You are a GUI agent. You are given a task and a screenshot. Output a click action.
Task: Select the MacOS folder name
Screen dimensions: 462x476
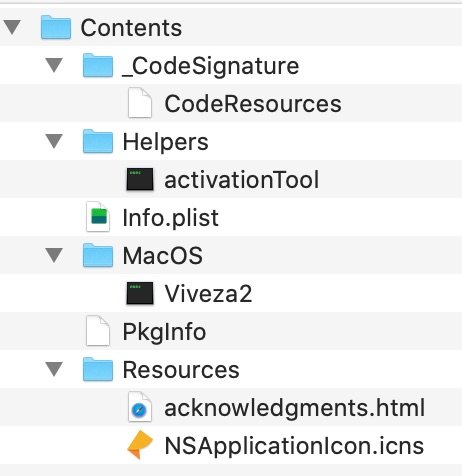coord(163,256)
